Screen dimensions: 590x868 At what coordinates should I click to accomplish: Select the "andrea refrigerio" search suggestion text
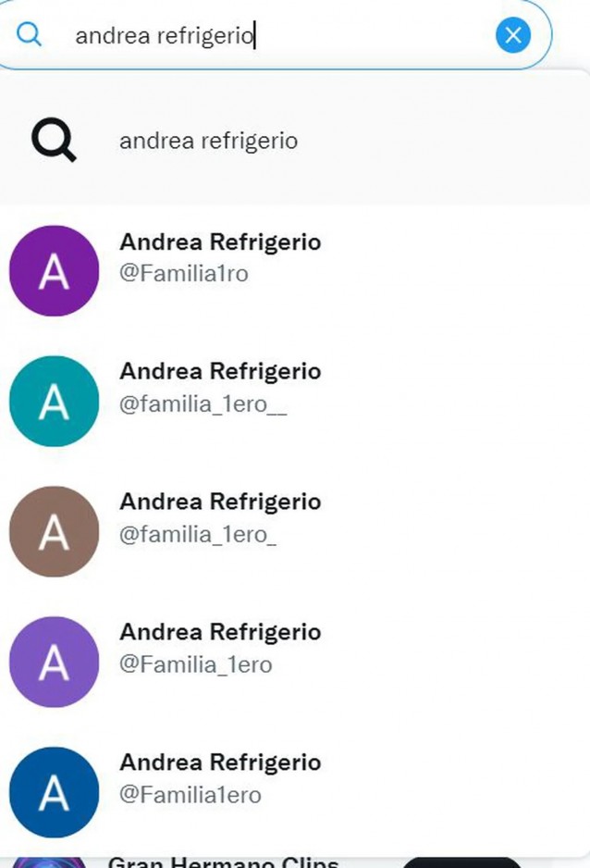click(x=208, y=142)
